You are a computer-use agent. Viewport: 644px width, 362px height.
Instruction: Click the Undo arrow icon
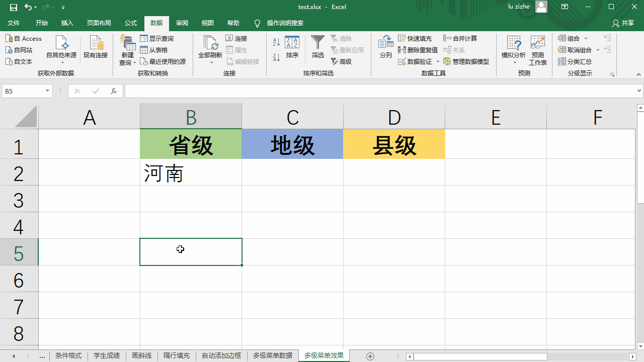pyautogui.click(x=28, y=7)
